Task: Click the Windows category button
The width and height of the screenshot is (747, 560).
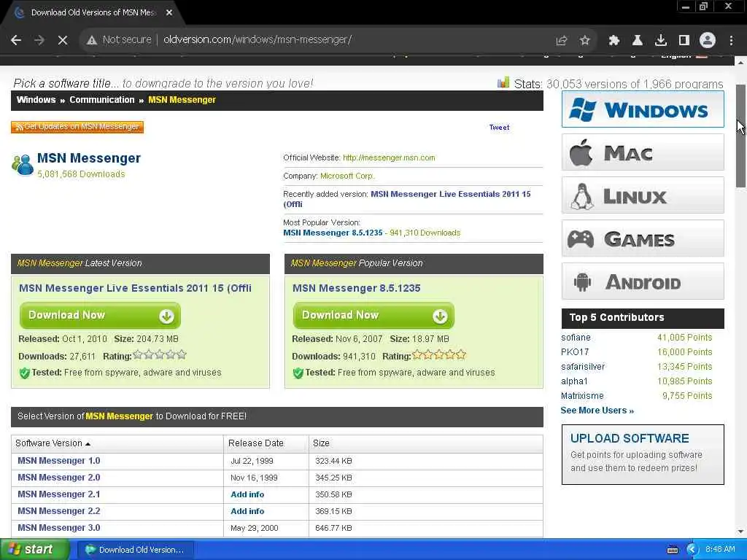Action: click(643, 109)
